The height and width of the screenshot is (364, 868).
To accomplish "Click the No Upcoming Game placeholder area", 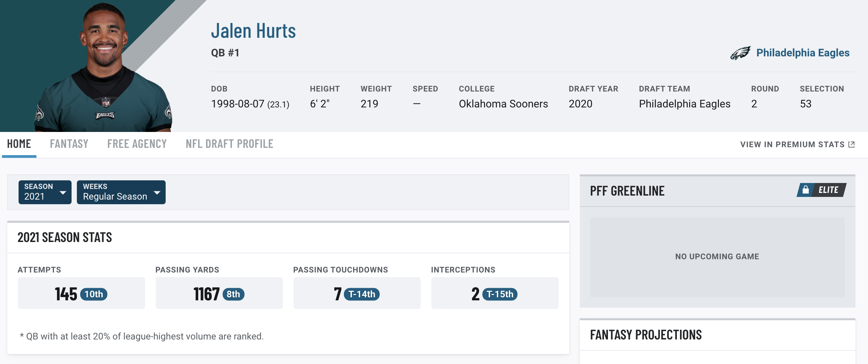I will coord(717,257).
